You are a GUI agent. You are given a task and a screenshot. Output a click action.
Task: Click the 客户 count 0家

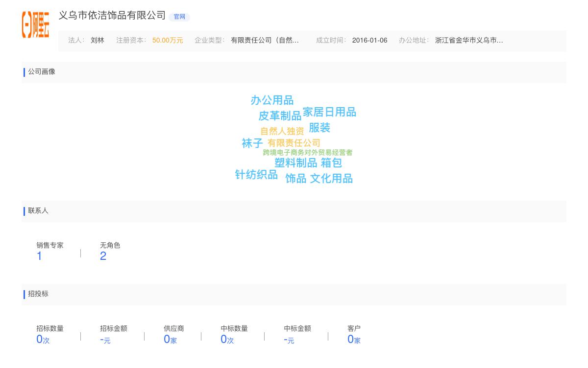point(354,339)
